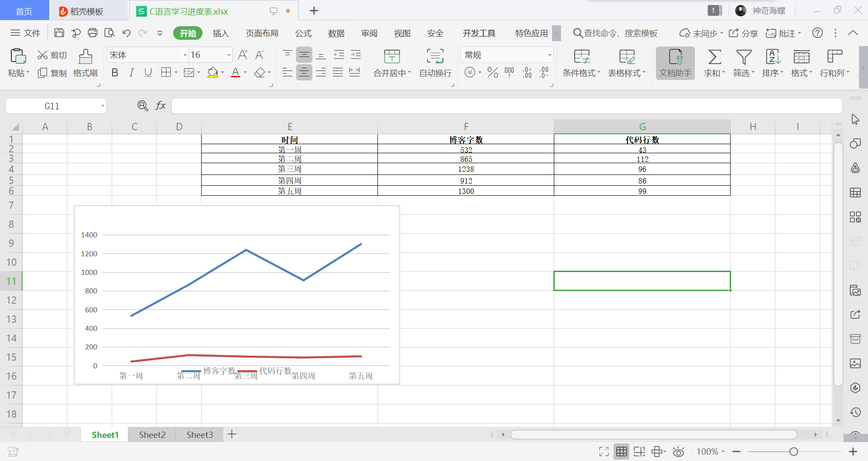
Task: Open the font name dropdown 宋体
Action: pyautogui.click(x=185, y=55)
